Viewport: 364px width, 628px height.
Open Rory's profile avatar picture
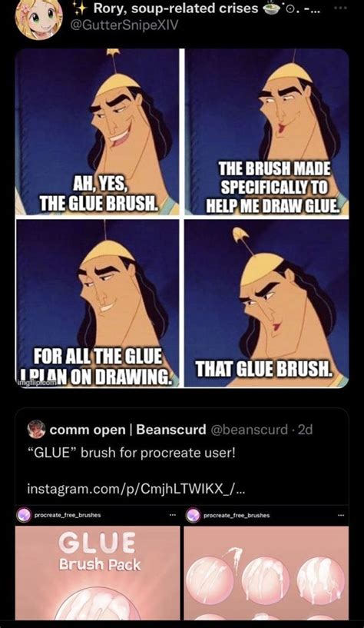tap(38, 18)
